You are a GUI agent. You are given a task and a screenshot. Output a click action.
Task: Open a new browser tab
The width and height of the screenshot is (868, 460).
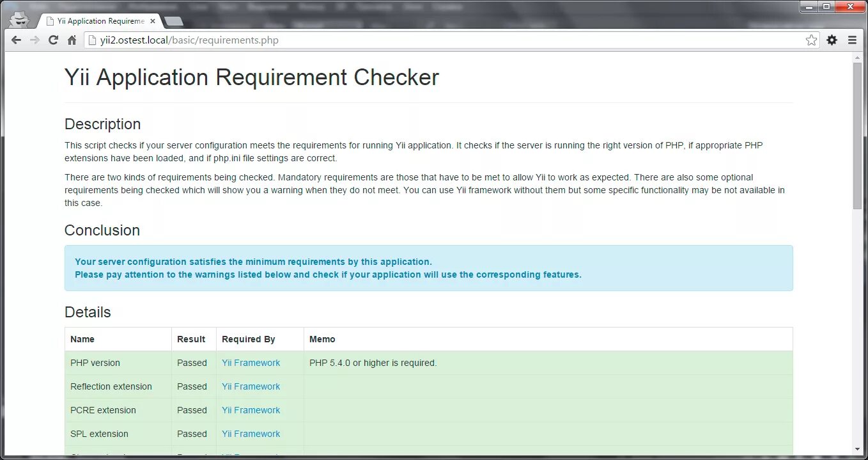173,22
